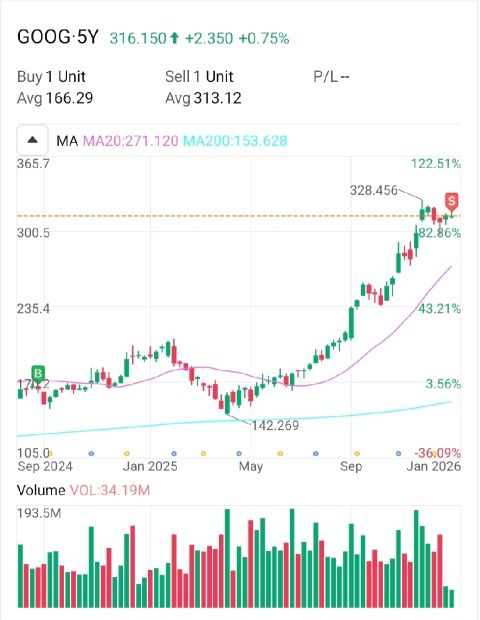
Task: Tap the dashed current price line
Action: pos(239,216)
